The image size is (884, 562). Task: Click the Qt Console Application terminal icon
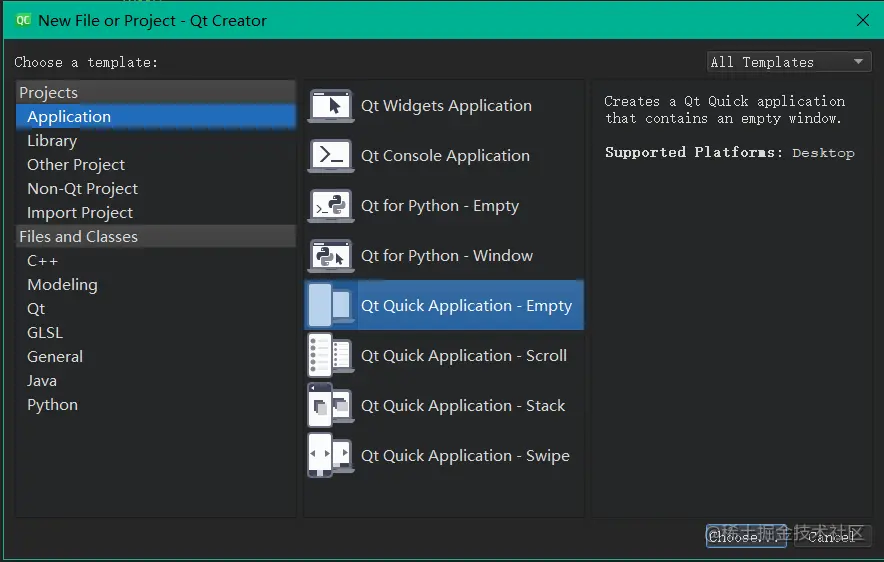coord(331,156)
